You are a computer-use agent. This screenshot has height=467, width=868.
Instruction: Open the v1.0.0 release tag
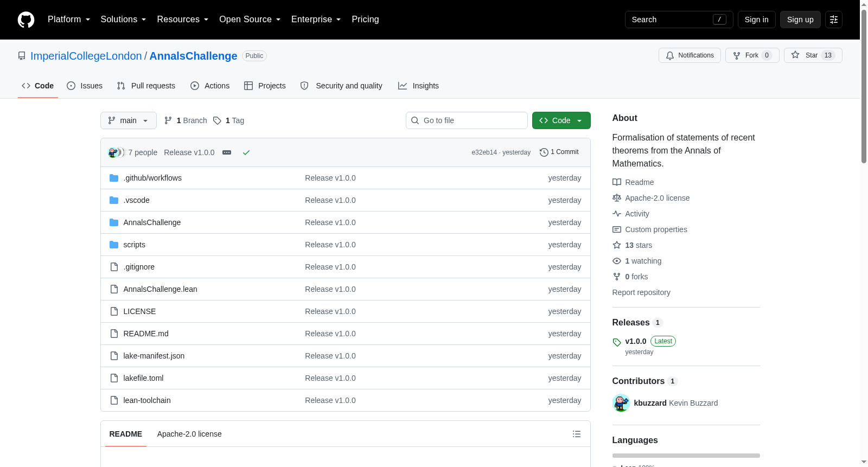coord(636,341)
